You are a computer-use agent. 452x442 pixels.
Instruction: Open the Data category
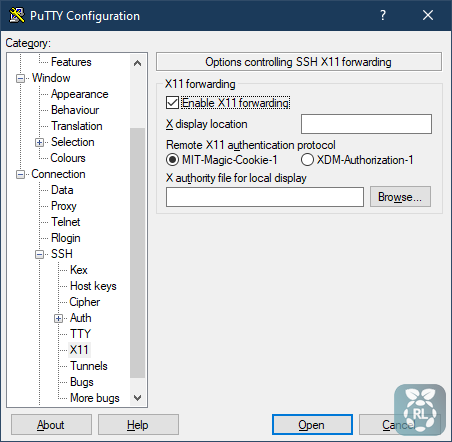click(x=62, y=190)
